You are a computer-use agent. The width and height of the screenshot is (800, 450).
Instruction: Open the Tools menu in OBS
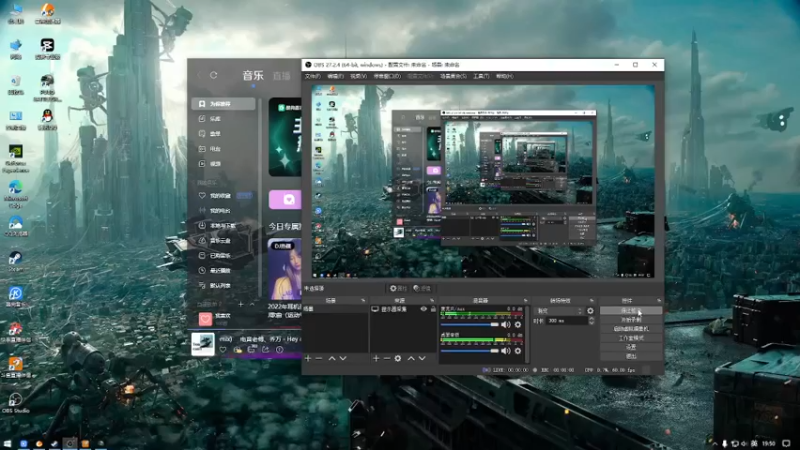(x=481, y=76)
